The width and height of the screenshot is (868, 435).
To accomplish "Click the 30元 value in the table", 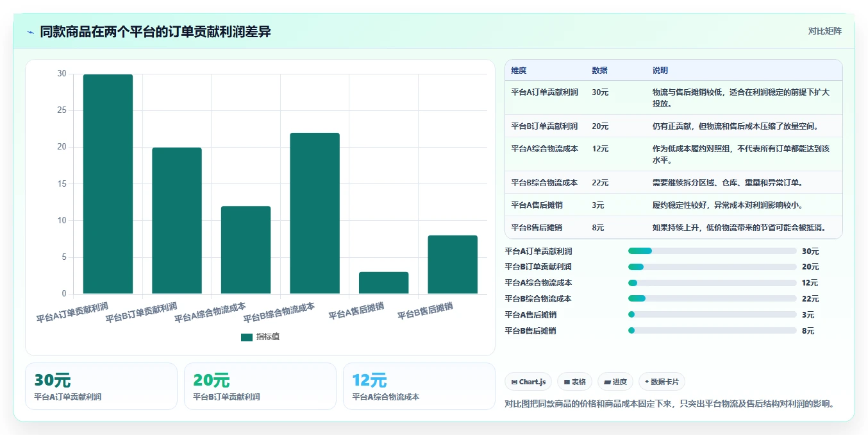I will tap(600, 92).
